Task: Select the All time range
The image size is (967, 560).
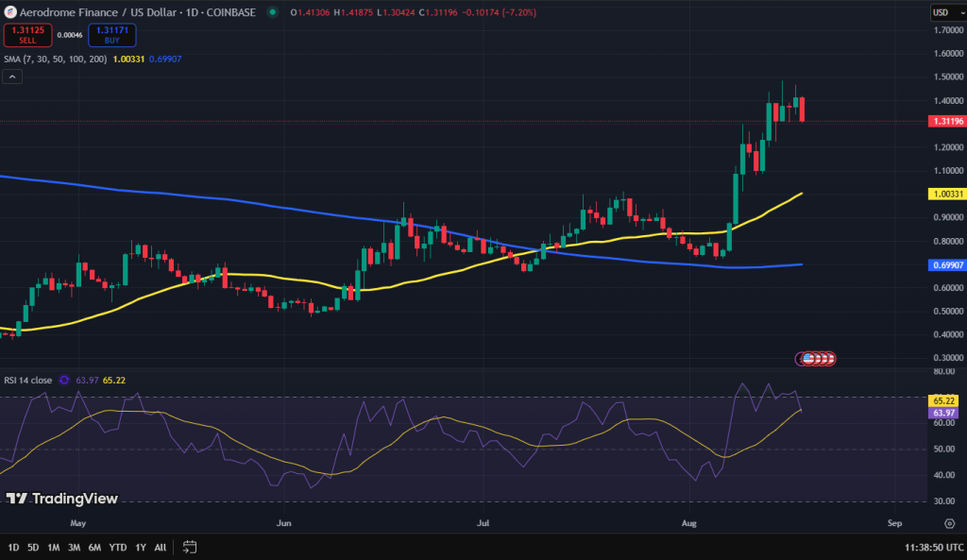Action: [x=161, y=547]
